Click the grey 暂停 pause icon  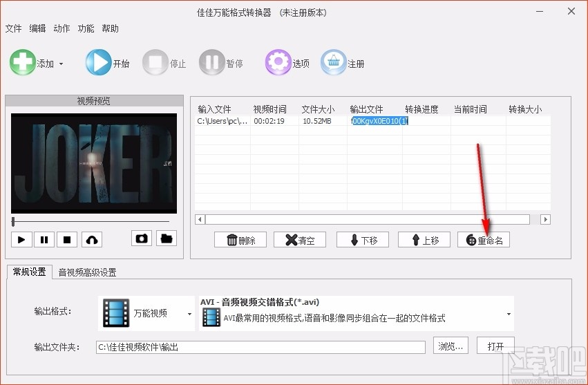(x=212, y=62)
